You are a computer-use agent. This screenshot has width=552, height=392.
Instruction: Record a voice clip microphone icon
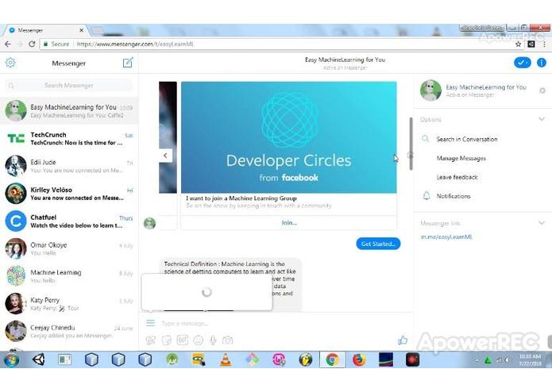click(213, 340)
